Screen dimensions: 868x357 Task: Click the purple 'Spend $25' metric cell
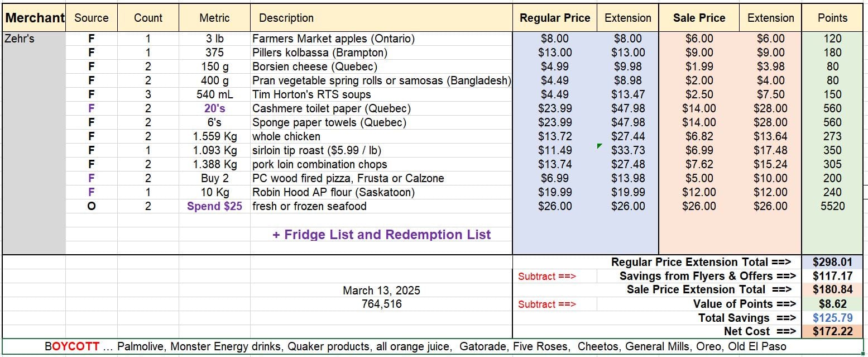214,206
